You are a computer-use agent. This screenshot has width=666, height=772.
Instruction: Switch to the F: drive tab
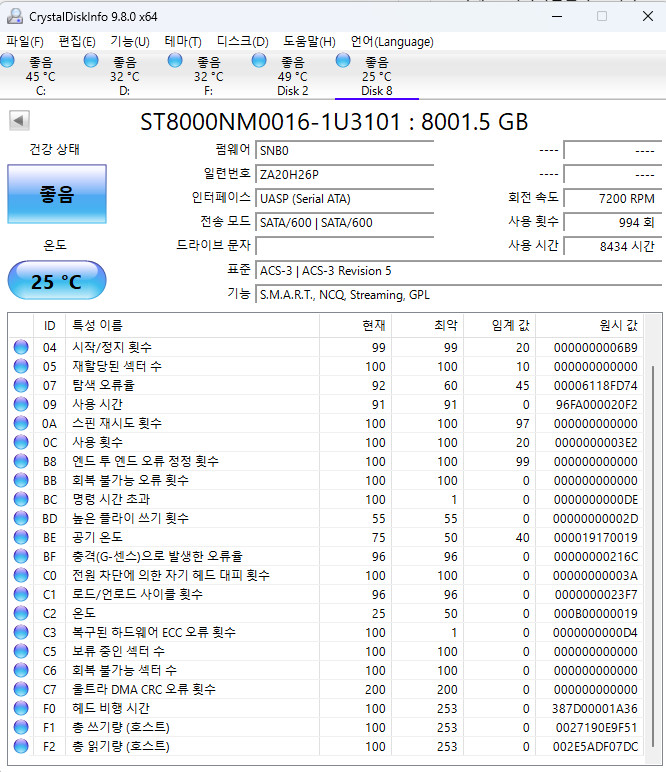point(208,76)
